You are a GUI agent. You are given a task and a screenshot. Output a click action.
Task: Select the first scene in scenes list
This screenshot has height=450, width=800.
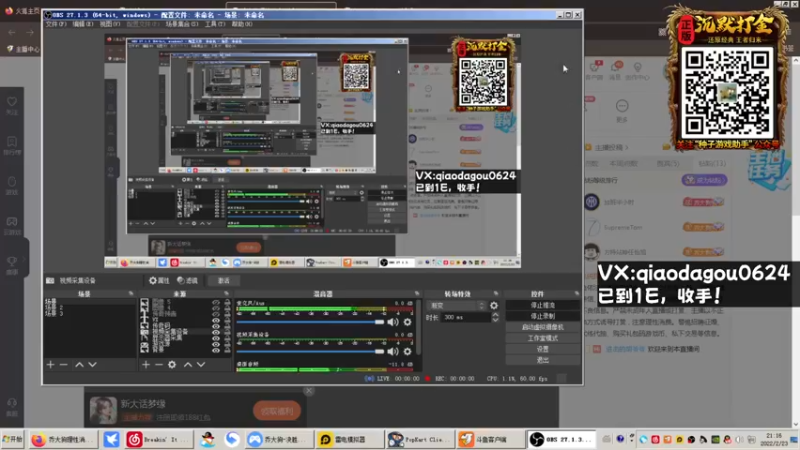point(89,302)
